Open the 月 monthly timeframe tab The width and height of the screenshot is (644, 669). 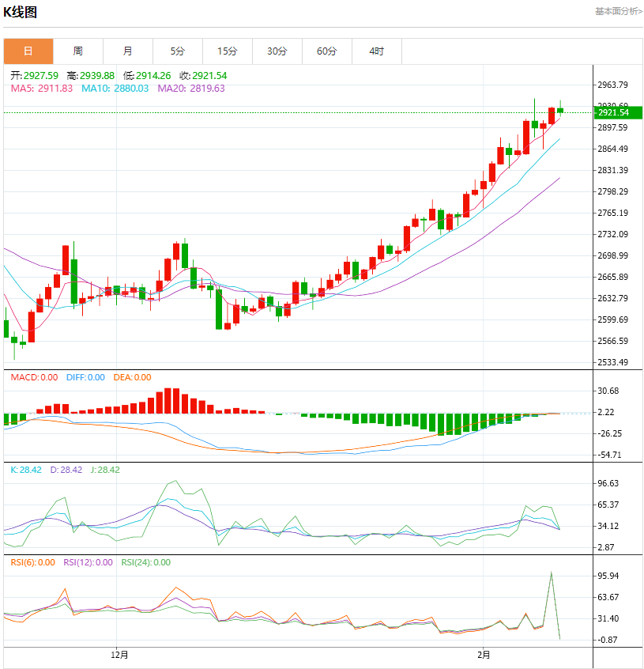128,51
